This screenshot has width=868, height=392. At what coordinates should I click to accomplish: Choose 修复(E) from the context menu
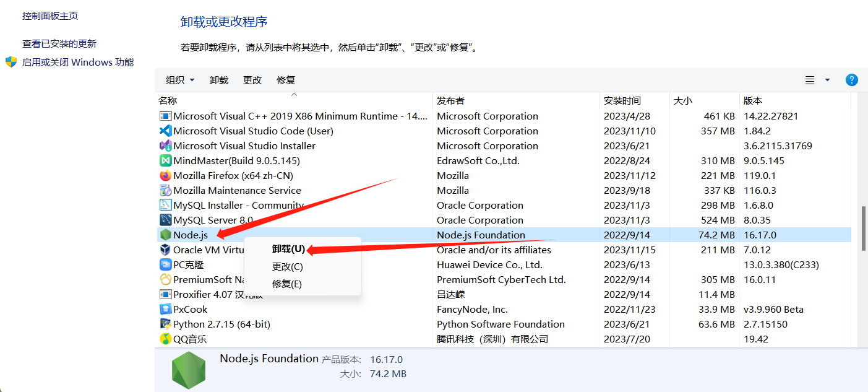tap(287, 284)
